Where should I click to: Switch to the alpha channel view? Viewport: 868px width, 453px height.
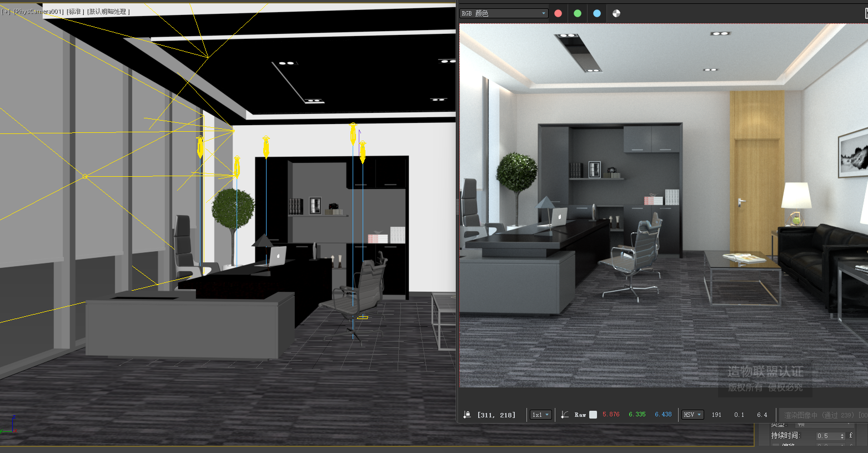coord(616,13)
